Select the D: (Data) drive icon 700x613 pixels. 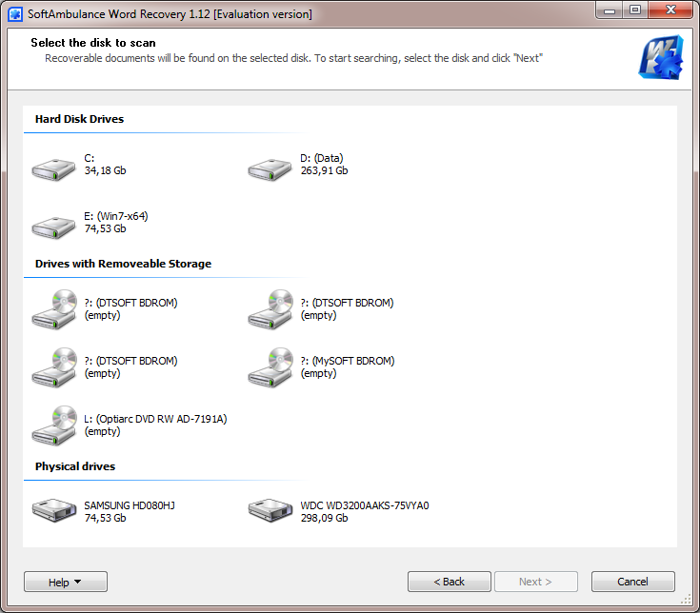270,169
